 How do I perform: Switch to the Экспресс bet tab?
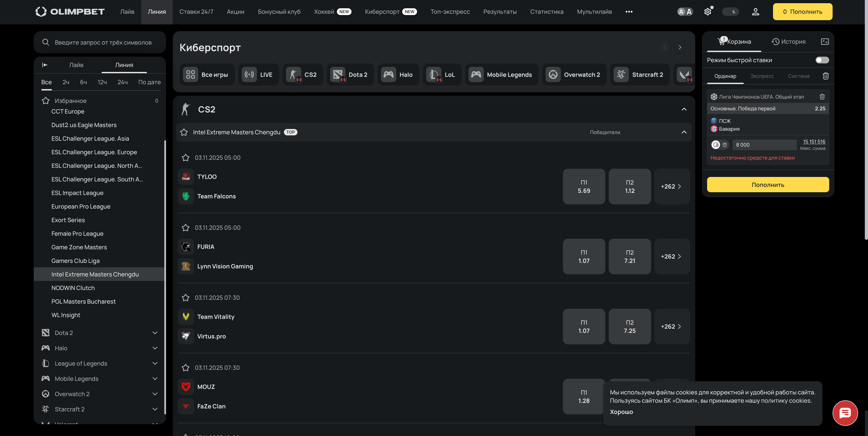[762, 76]
